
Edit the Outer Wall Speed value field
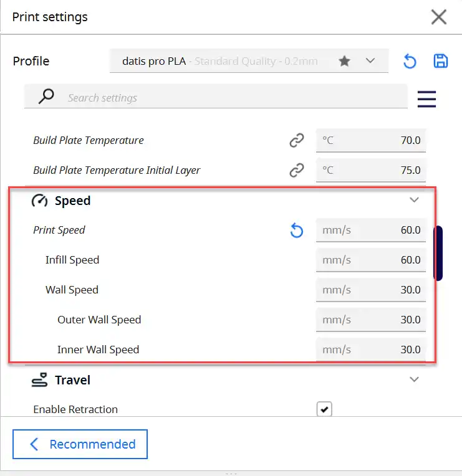click(x=370, y=320)
